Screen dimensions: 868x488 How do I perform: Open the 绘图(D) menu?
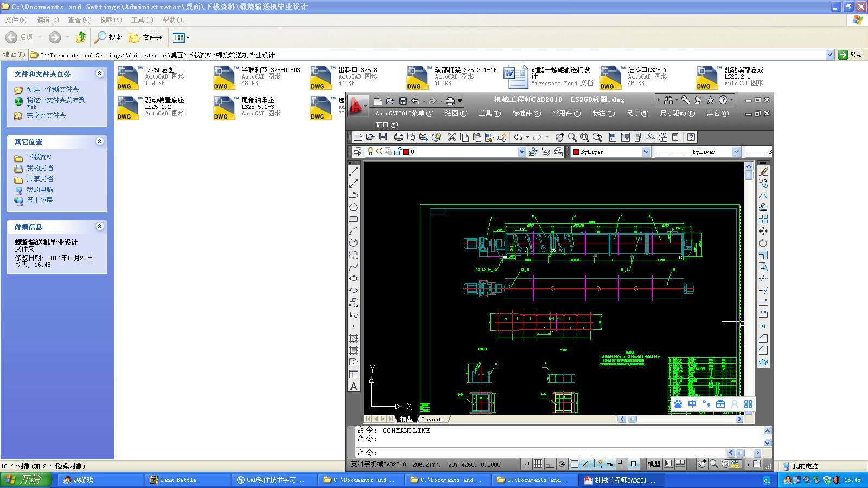[456, 113]
